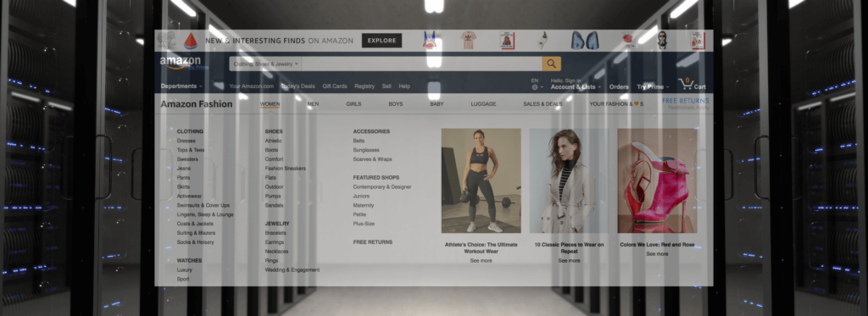Image resolution: width=868 pixels, height=316 pixels.
Task: Switch to the BOYS tab
Action: pos(395,104)
